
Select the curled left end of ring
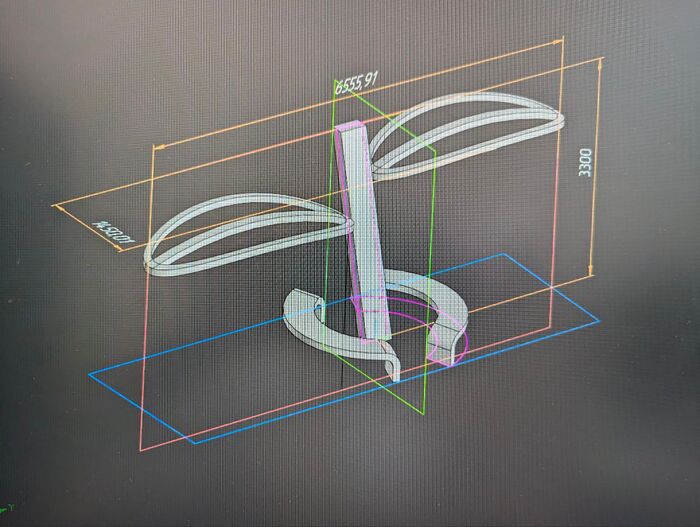(300, 301)
